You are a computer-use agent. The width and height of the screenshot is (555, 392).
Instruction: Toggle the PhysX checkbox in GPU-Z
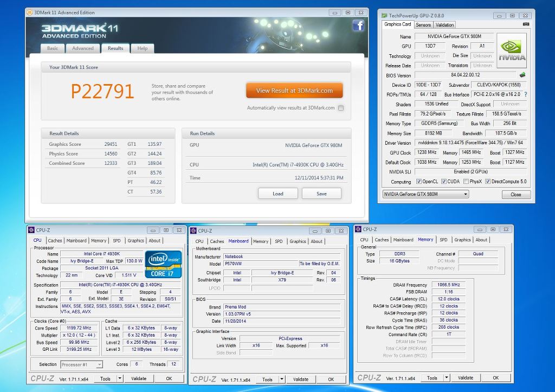466,182
